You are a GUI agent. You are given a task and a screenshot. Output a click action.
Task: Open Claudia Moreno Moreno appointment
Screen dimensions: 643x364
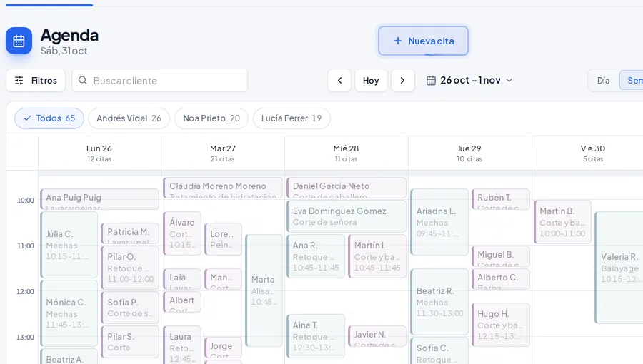pos(223,188)
